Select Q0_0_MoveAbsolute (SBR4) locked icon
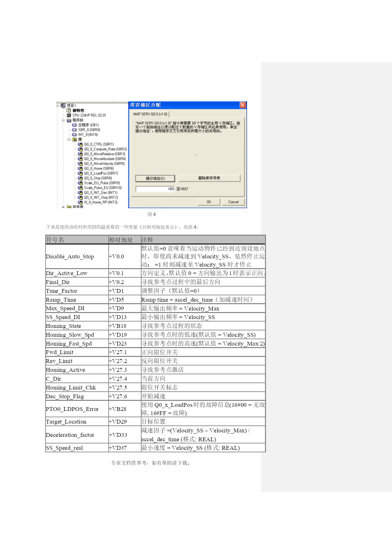The width and height of the screenshot is (392, 554). click(x=80, y=159)
